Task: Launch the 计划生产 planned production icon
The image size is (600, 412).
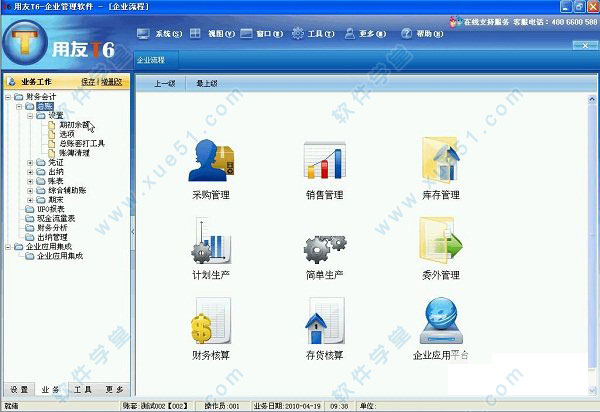Action: pyautogui.click(x=211, y=241)
